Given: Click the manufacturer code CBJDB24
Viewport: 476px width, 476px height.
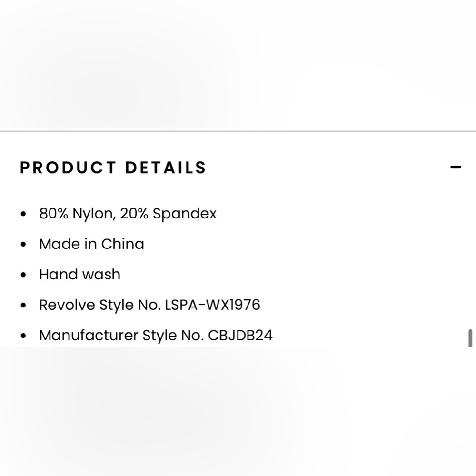Looking at the screenshot, I should [x=240, y=336].
